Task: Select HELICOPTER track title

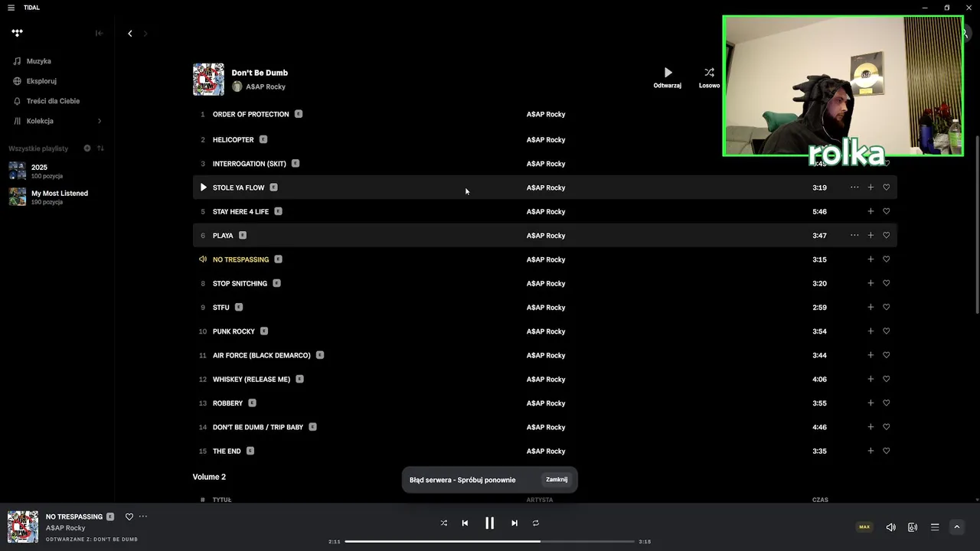Action: point(233,140)
